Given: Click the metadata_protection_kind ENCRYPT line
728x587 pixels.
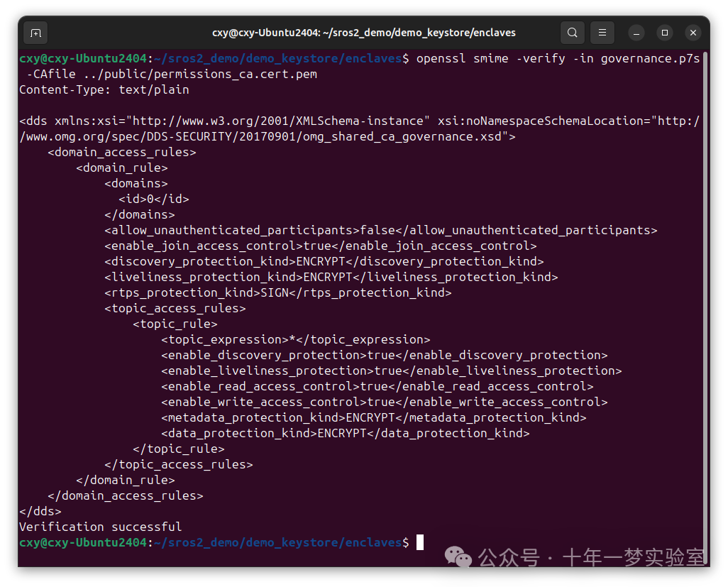Looking at the screenshot, I should click(374, 418).
